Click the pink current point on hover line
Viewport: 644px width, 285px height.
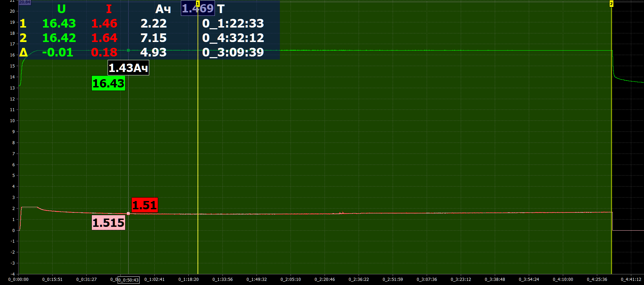tap(128, 213)
